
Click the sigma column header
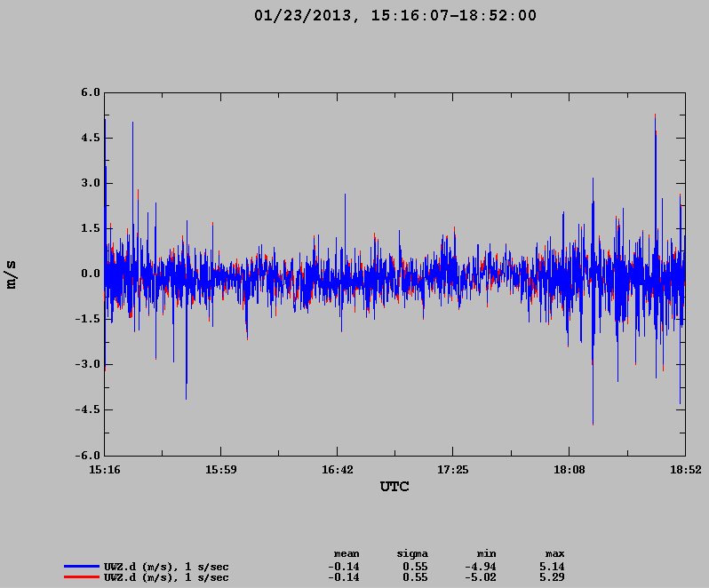[x=412, y=553]
